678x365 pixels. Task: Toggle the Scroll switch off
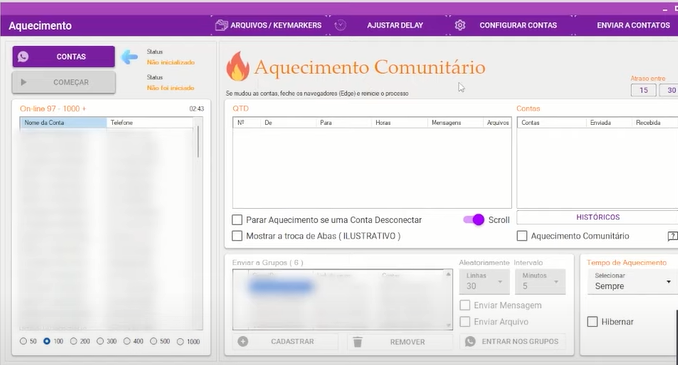pyautogui.click(x=474, y=220)
